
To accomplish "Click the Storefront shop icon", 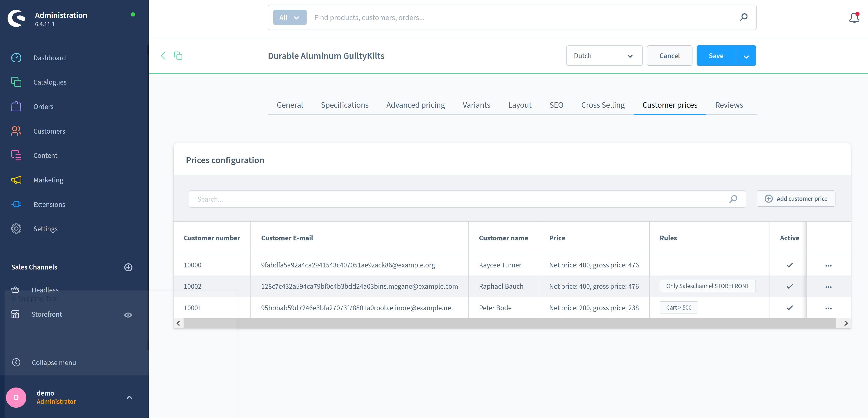I will tap(15, 314).
